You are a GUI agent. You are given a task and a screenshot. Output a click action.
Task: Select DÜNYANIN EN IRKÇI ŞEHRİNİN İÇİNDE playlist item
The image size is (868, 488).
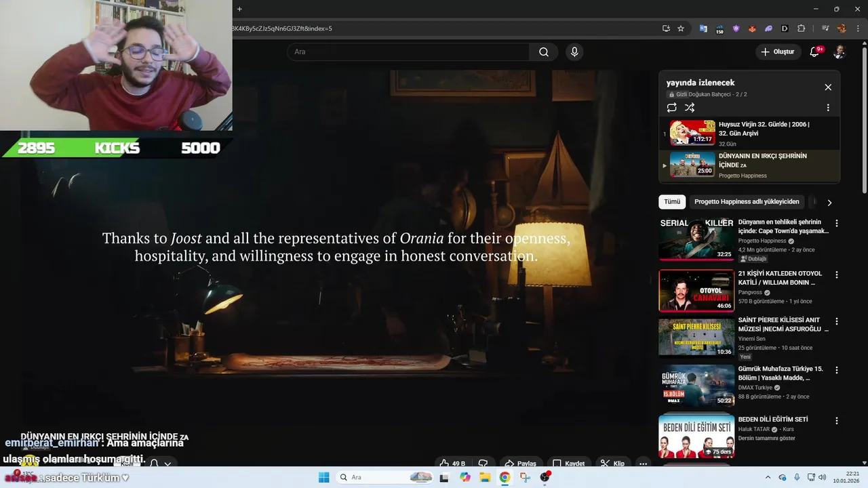tap(749, 165)
